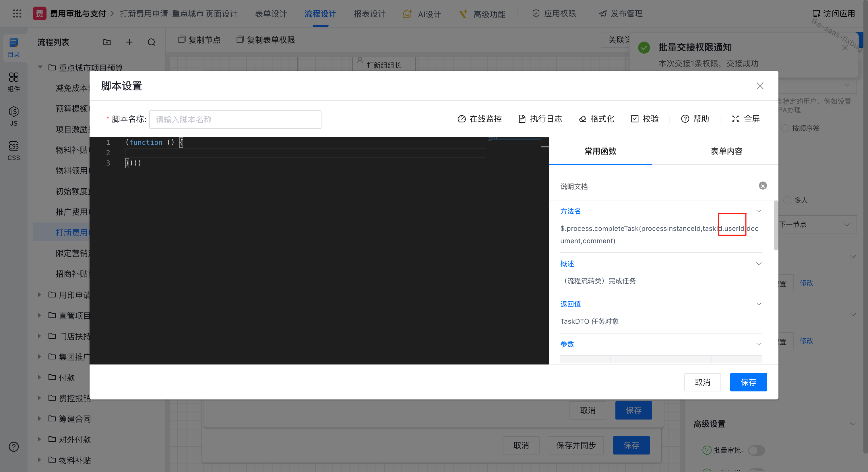Open the CSS sidebar panel
Image resolution: width=868 pixels, height=472 pixels.
tap(14, 151)
